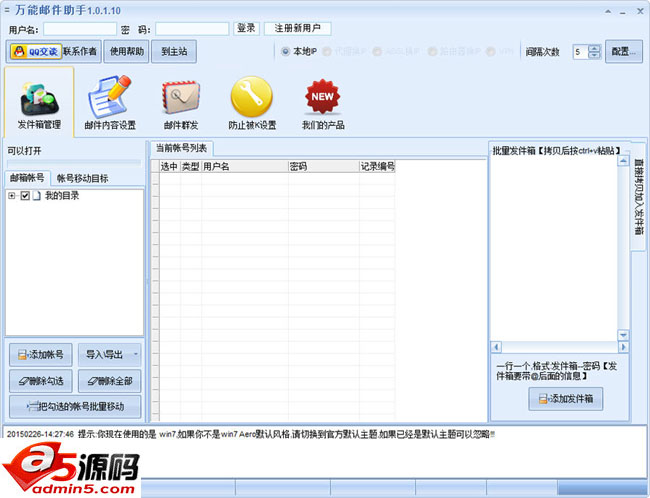
Task: Click the page icon beside 我的目录
Action: pyautogui.click(x=36, y=195)
